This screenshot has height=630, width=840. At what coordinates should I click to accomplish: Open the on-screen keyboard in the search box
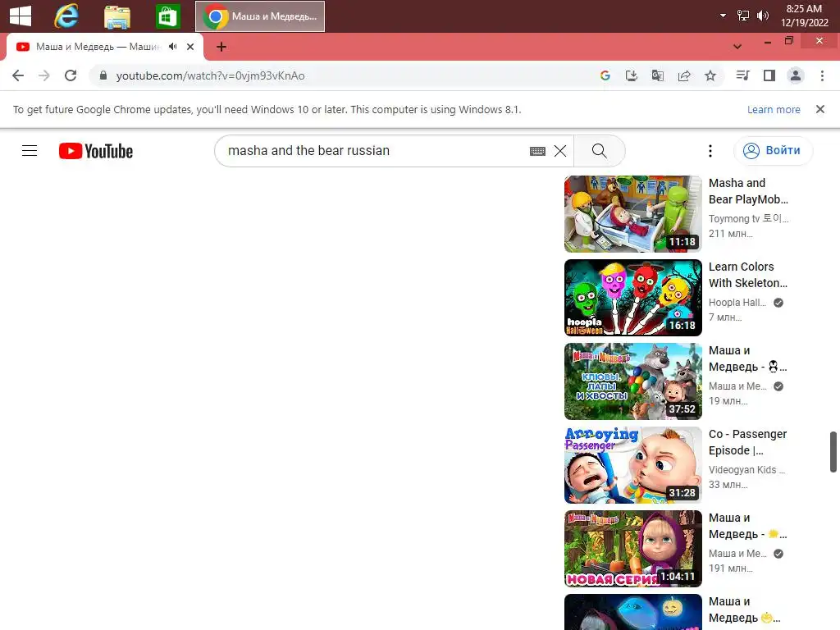coord(537,151)
